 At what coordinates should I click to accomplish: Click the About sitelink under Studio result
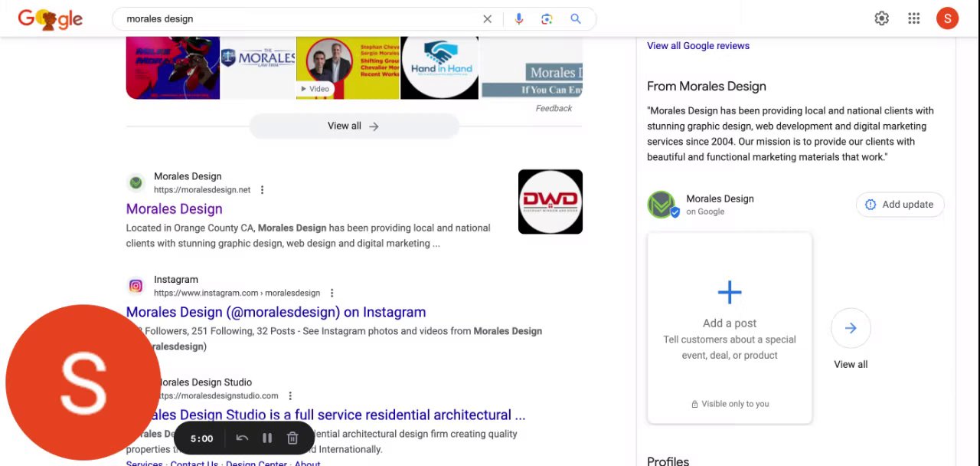308,463
